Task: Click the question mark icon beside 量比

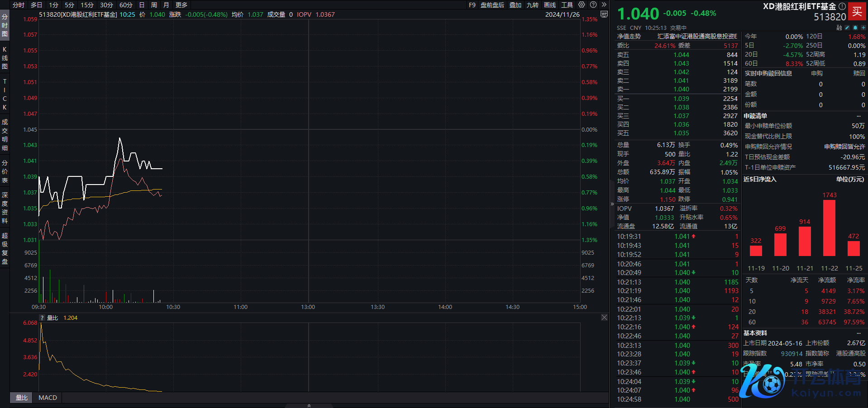Action: [x=42, y=318]
